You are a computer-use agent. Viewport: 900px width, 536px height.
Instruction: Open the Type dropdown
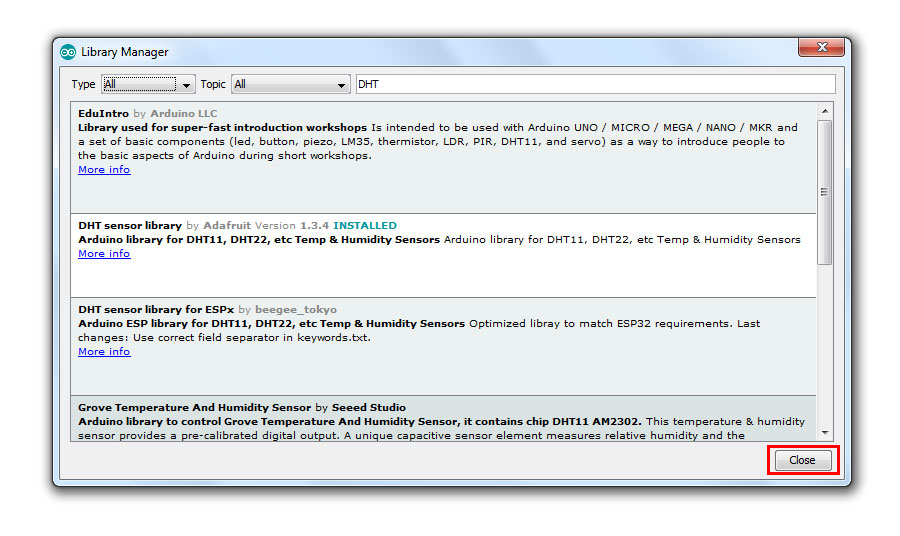pyautogui.click(x=148, y=84)
